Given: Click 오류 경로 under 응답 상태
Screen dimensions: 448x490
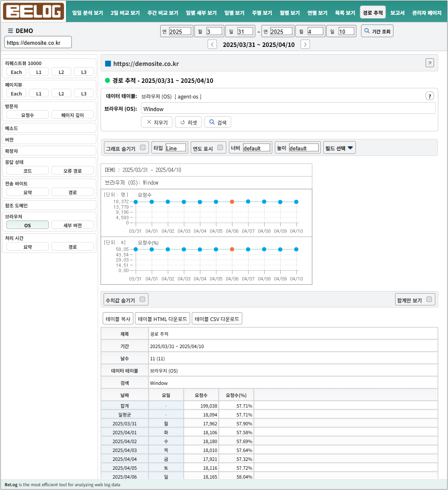Looking at the screenshot, I should coord(73,171).
